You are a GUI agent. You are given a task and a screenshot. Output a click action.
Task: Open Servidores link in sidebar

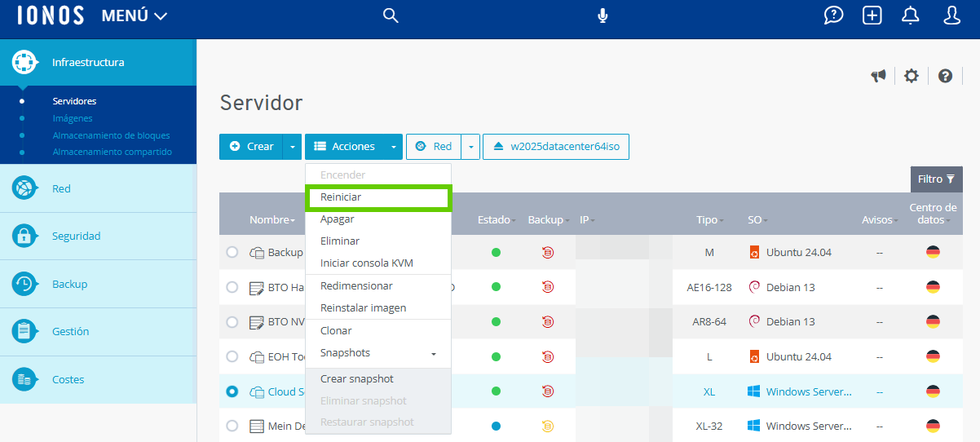[x=74, y=101]
